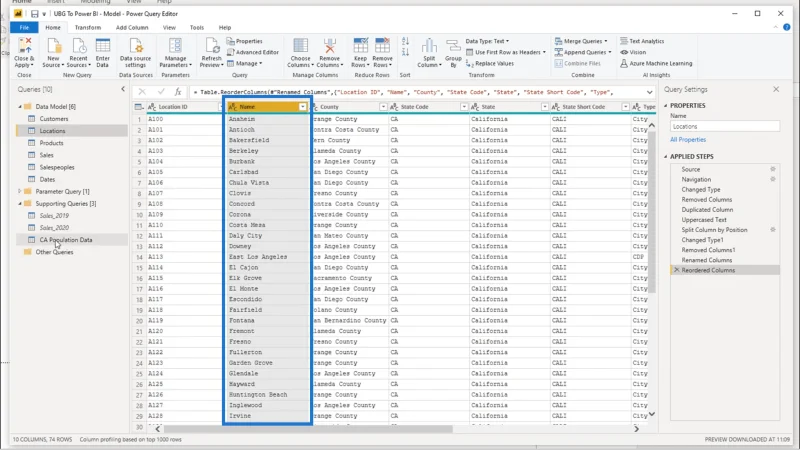Open Vision AI insight
Screen dimensions: 800x450
[x=633, y=52]
